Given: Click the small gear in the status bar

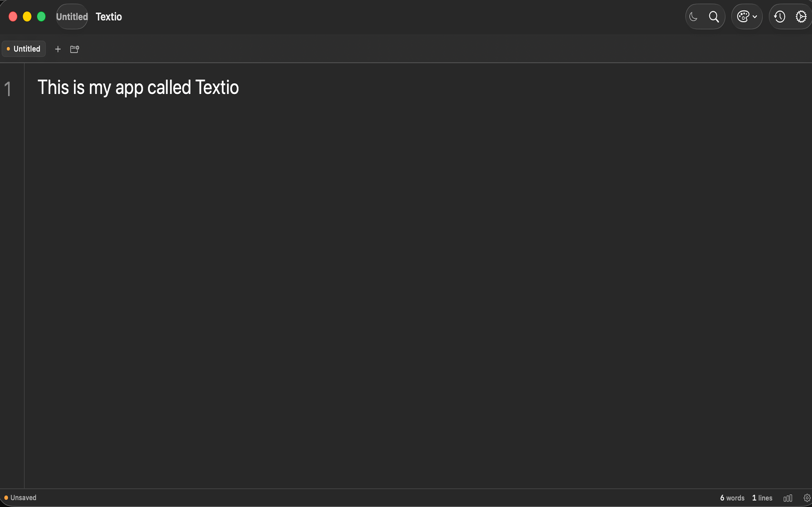Looking at the screenshot, I should [807, 498].
